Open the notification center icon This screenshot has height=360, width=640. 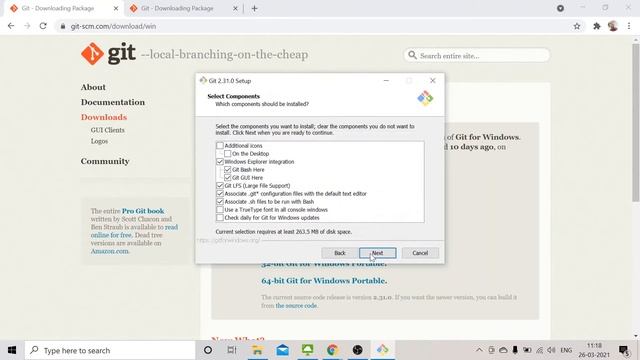(624, 350)
